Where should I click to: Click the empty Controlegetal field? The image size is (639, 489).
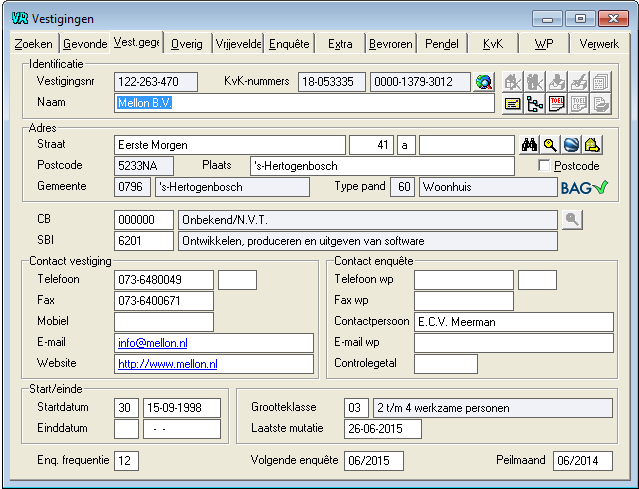[x=446, y=364]
